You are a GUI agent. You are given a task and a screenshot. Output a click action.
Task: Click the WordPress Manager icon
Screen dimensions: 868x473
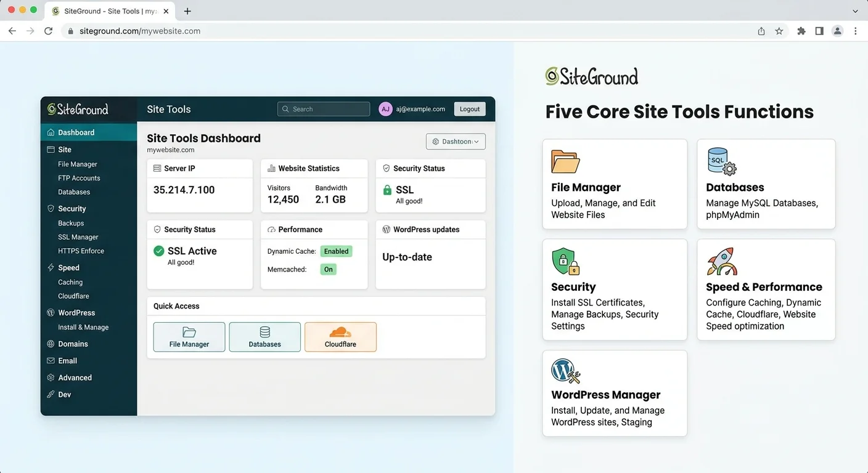coord(565,371)
